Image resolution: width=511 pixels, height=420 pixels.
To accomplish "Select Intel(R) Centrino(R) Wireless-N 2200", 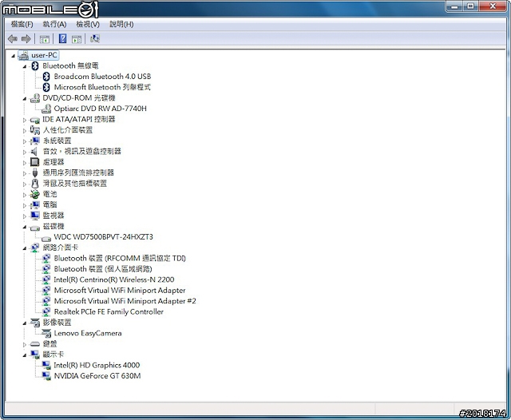I will pyautogui.click(x=114, y=279).
